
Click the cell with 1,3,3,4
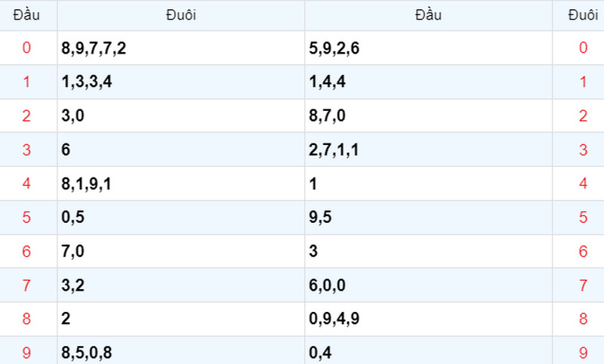pos(181,82)
